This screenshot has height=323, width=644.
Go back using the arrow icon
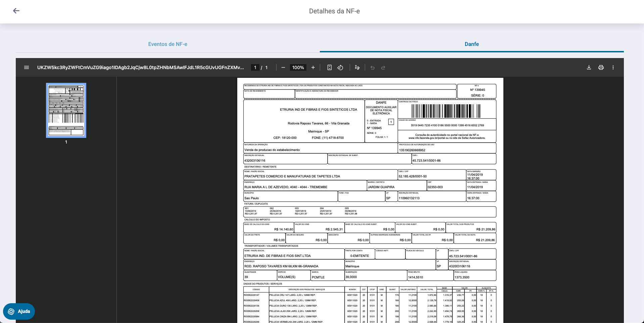(x=16, y=11)
